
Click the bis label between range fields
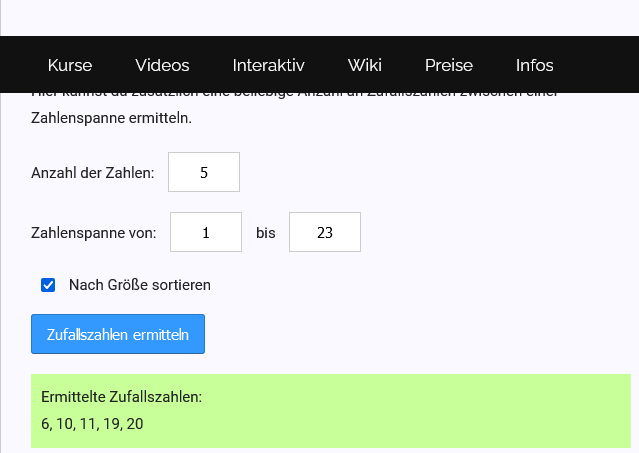point(265,233)
